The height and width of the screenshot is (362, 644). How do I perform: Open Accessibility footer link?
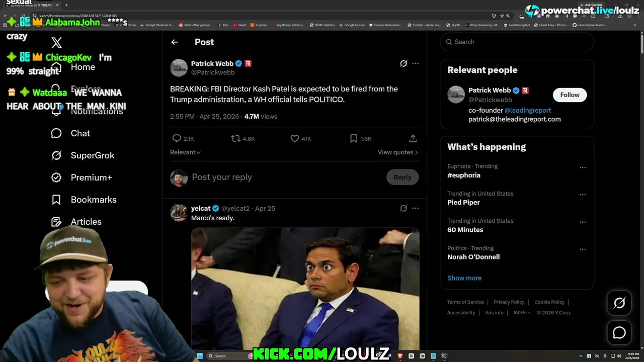[x=461, y=313]
